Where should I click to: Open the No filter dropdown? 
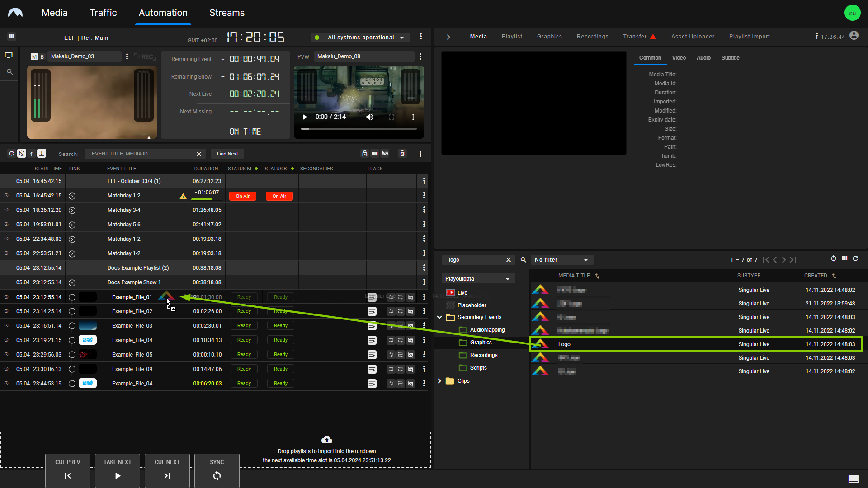562,260
